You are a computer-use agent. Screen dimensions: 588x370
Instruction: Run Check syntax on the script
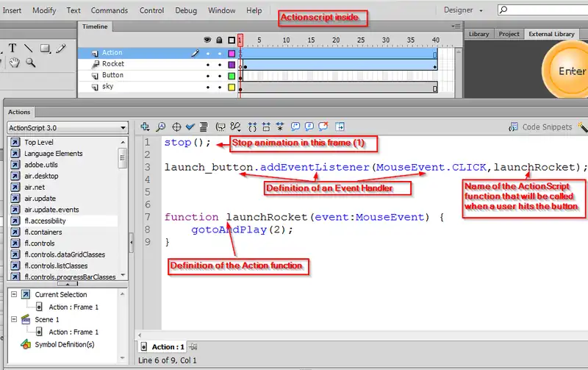pyautogui.click(x=190, y=127)
